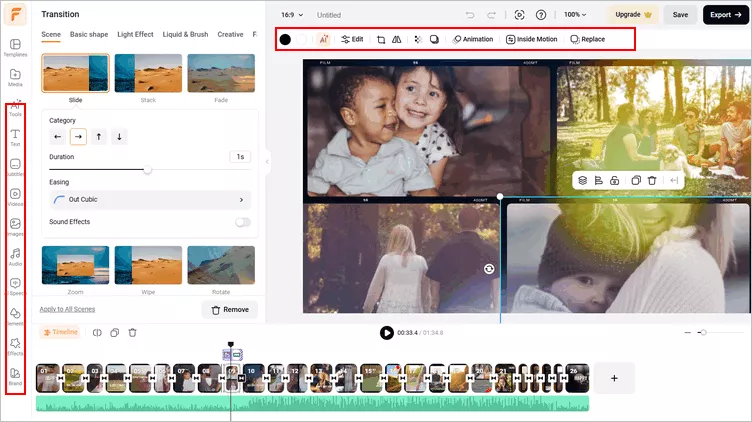Open the Effects sidebar panel

click(x=15, y=346)
